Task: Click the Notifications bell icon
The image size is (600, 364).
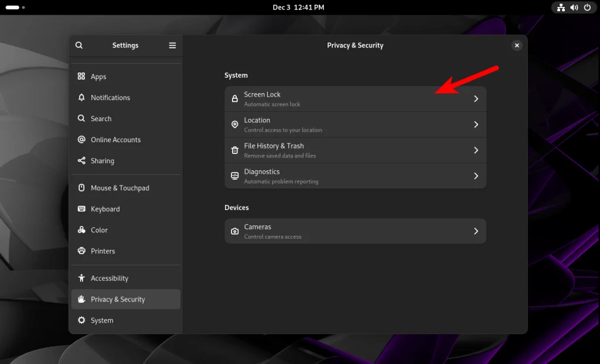Action: point(81,97)
